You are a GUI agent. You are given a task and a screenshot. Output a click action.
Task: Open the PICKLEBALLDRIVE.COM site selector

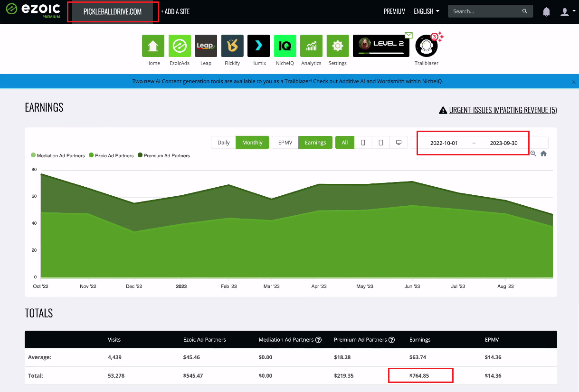113,12
